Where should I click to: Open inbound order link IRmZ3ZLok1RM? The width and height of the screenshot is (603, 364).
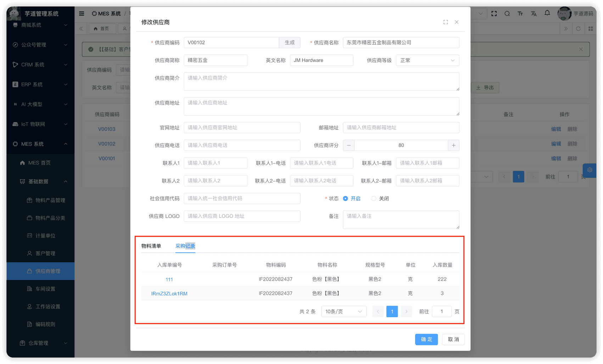tap(169, 293)
